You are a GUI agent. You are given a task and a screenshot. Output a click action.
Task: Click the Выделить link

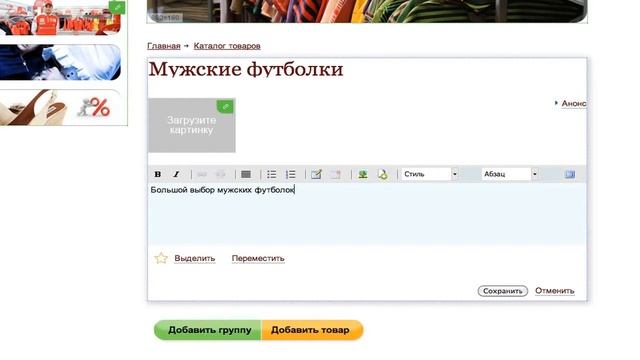pyautogui.click(x=195, y=258)
